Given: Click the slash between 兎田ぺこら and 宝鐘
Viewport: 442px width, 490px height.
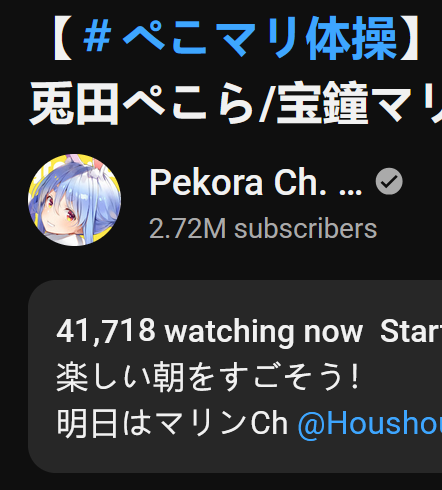Looking at the screenshot, I should [265, 104].
